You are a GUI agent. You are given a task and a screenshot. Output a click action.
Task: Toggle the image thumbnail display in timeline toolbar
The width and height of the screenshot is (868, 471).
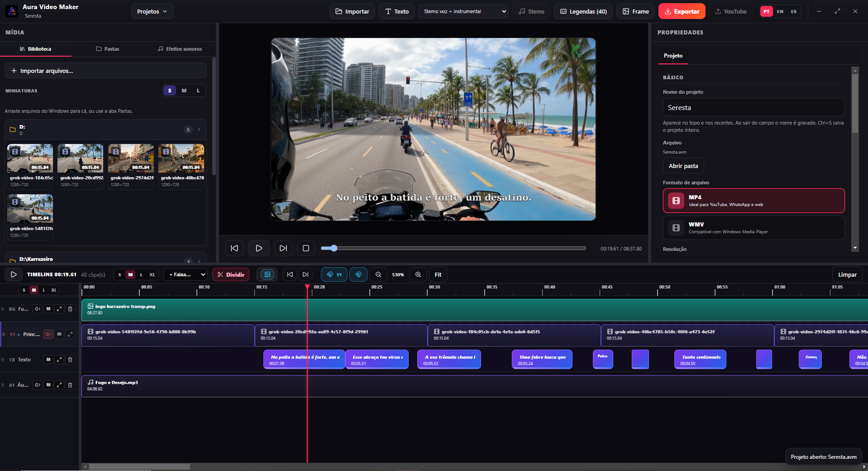(267, 274)
